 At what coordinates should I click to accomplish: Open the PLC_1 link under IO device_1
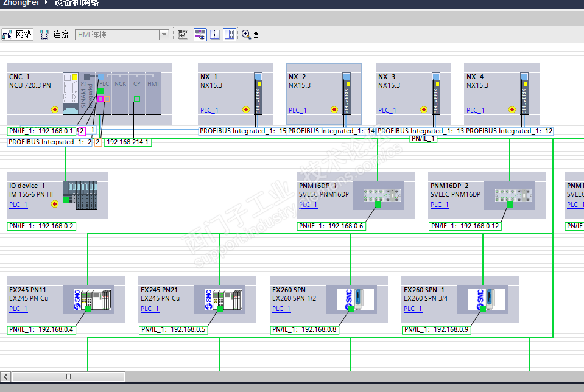(x=18, y=205)
